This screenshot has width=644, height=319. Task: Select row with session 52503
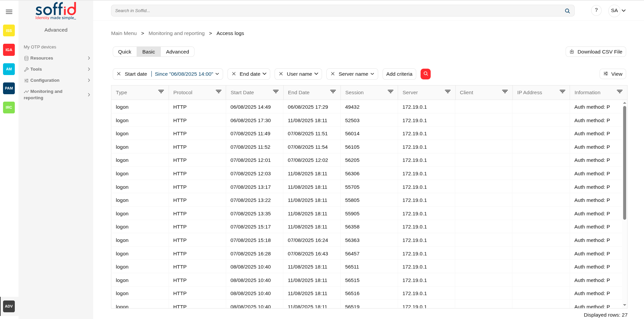coord(366,120)
